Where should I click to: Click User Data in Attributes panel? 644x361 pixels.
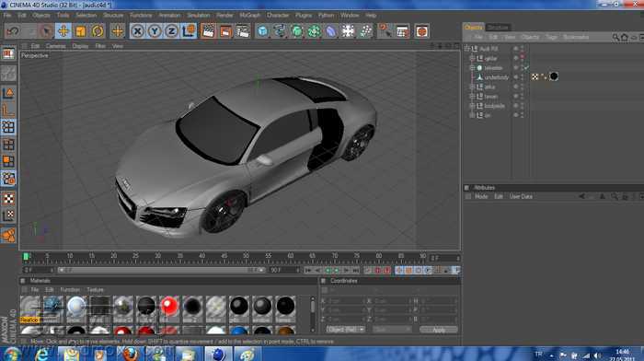(521, 196)
